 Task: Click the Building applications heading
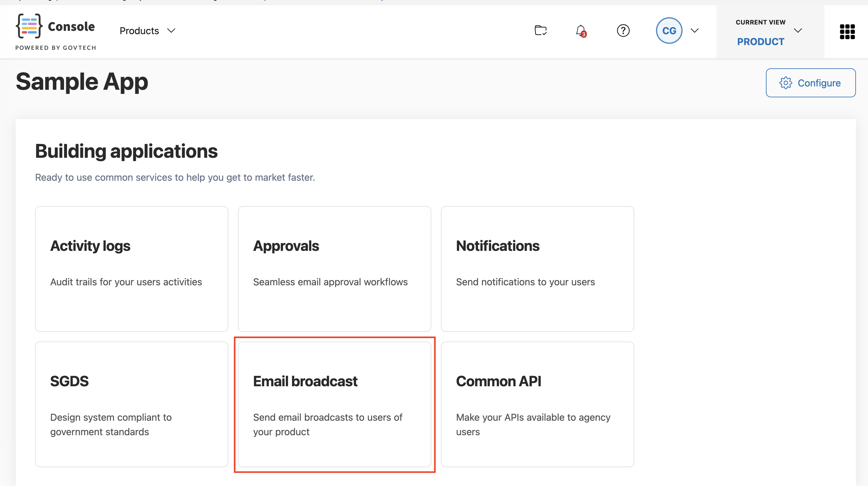click(126, 151)
